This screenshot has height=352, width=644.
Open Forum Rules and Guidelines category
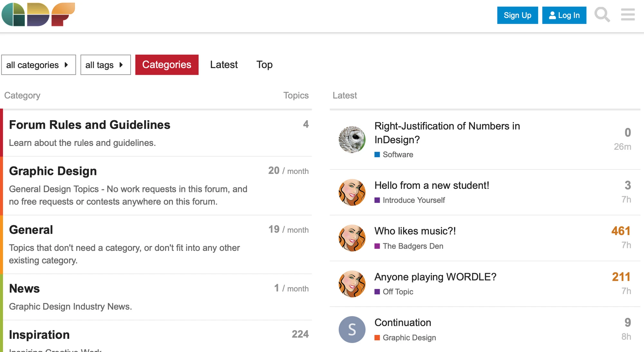coord(90,125)
